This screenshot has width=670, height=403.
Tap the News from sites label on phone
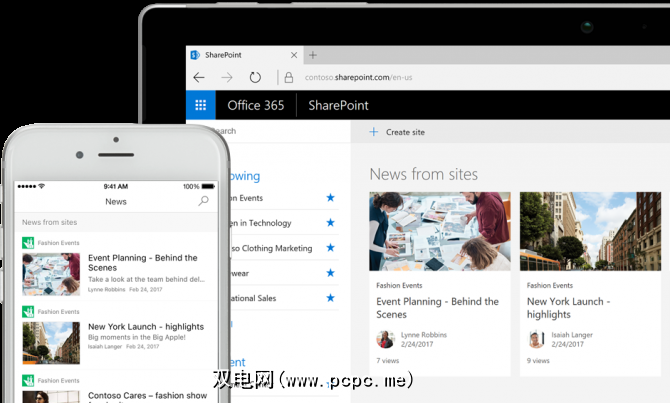(x=50, y=222)
